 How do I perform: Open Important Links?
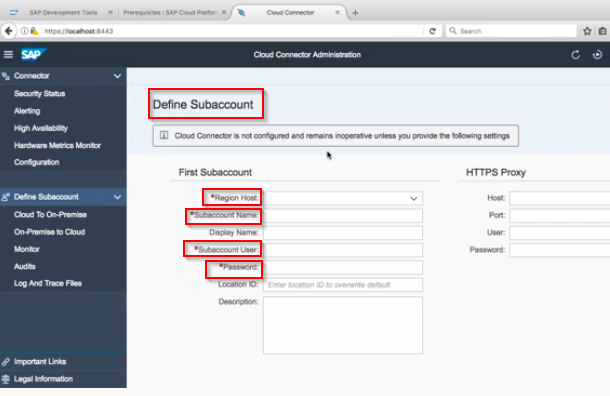coord(40,362)
